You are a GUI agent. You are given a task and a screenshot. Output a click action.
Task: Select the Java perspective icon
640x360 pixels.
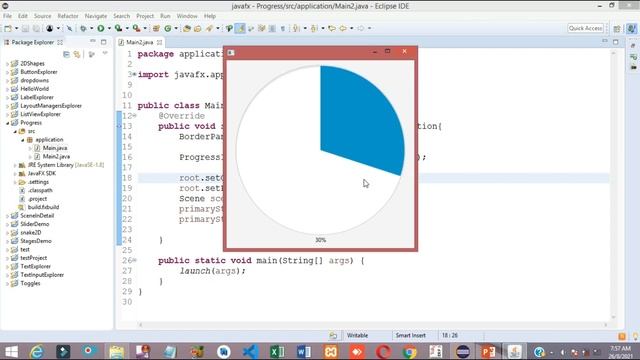point(631,29)
